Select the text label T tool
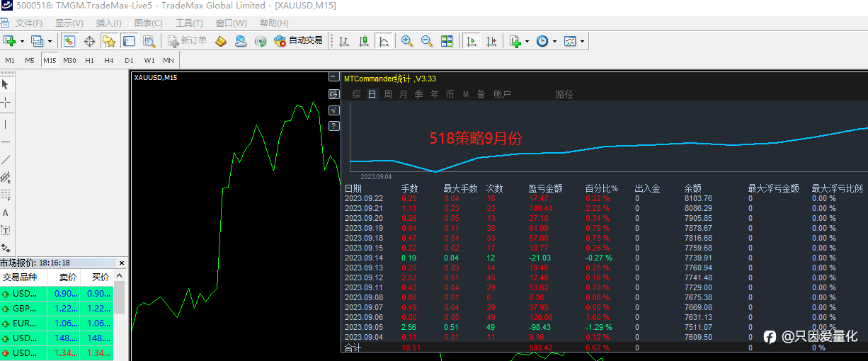This screenshot has height=361, width=868. pos(6,230)
